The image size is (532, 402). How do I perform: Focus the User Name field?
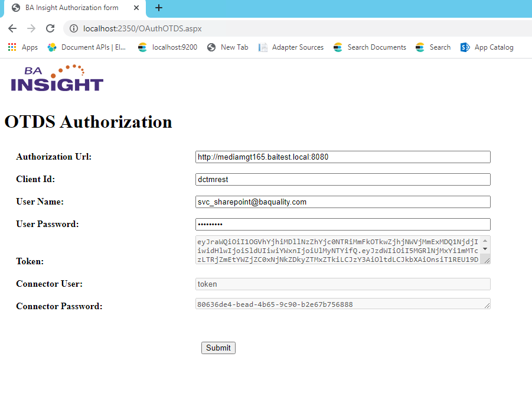point(342,202)
